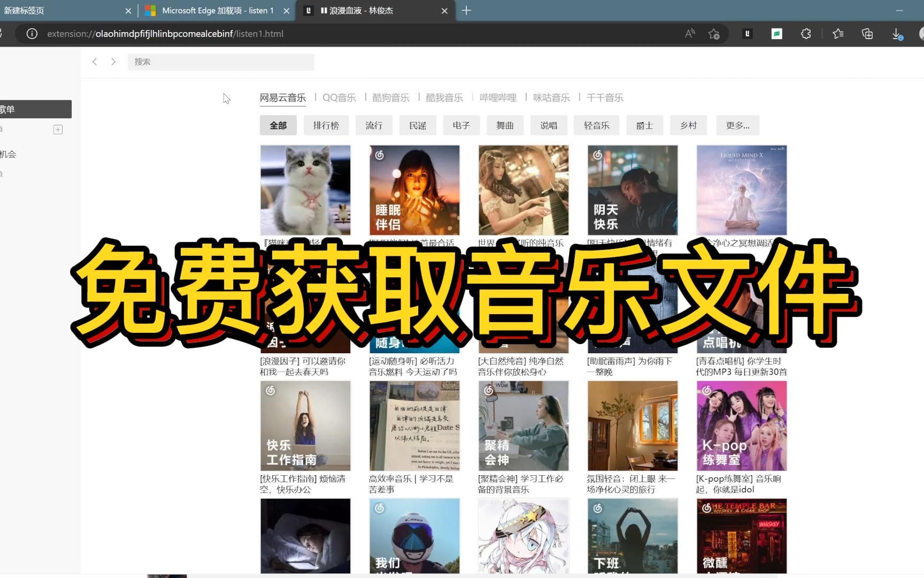Select the 爵士 category filter
Viewport: 924px width, 578px height.
click(644, 125)
